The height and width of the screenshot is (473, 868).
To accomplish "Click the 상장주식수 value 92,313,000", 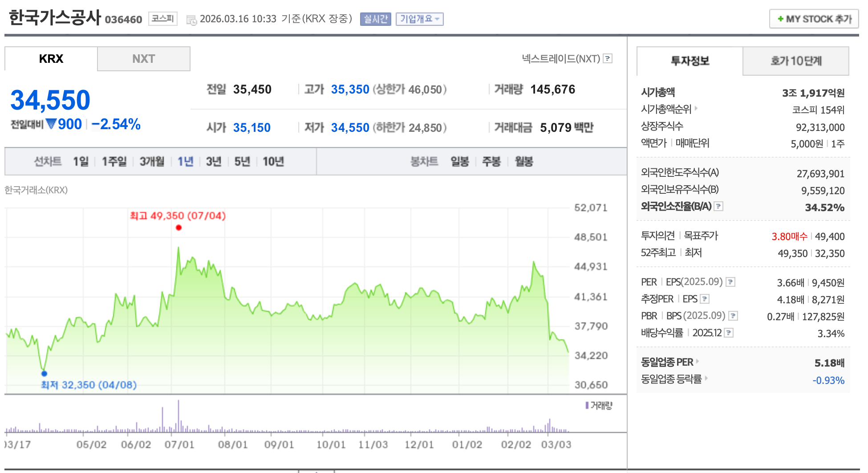I will pyautogui.click(x=820, y=127).
